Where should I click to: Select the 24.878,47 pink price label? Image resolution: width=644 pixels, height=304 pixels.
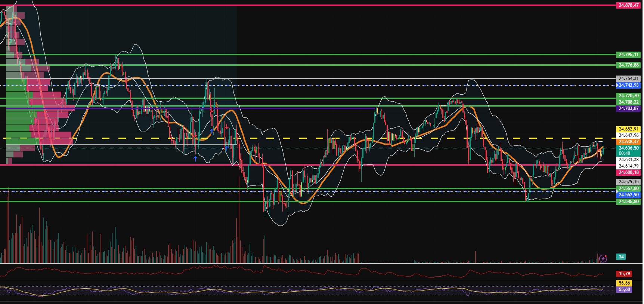coord(628,5)
